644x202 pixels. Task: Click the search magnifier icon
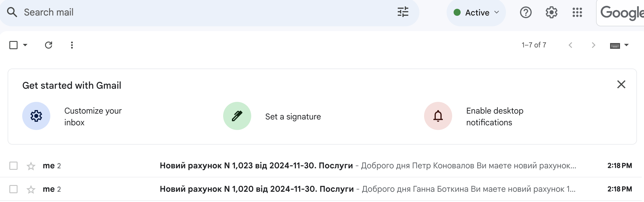[12, 12]
